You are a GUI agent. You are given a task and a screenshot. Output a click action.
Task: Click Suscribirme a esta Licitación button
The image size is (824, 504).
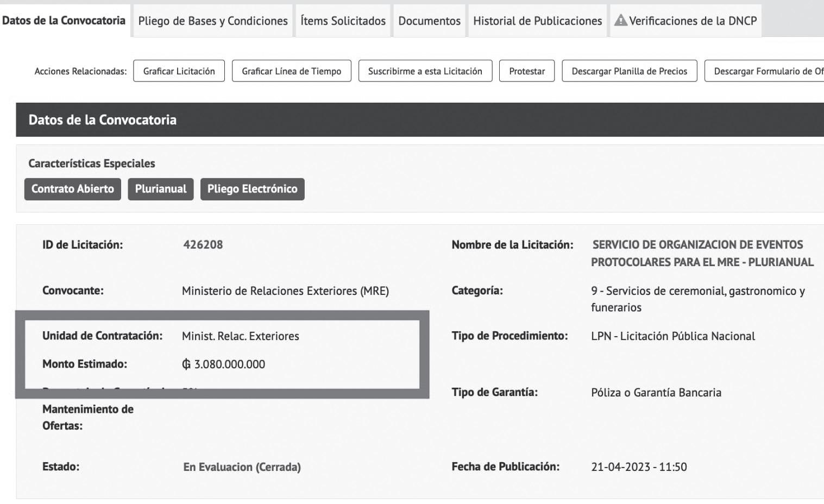coord(425,71)
